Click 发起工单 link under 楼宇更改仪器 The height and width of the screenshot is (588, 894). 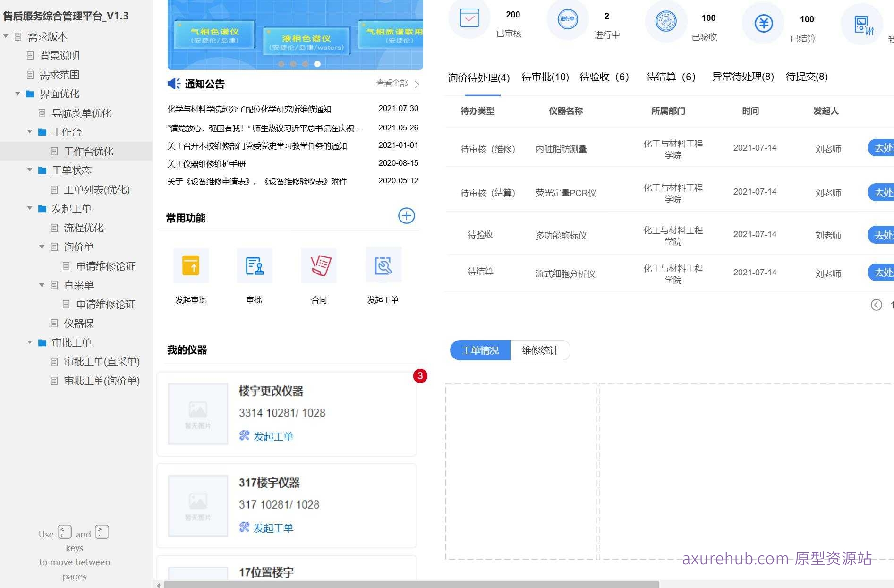click(273, 436)
